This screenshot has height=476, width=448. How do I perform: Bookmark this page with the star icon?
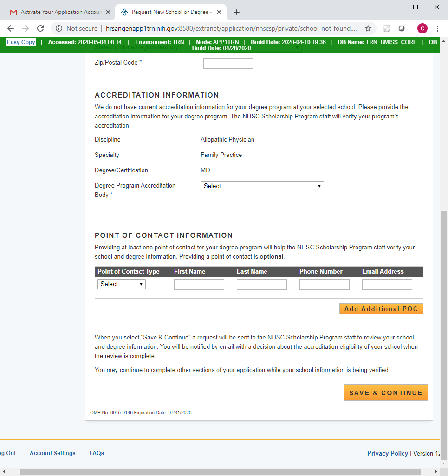pyautogui.click(x=368, y=28)
